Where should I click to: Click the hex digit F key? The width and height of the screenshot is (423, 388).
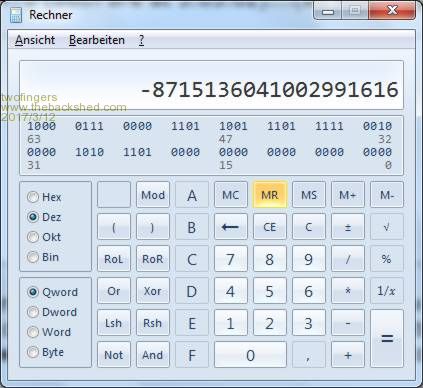point(192,355)
